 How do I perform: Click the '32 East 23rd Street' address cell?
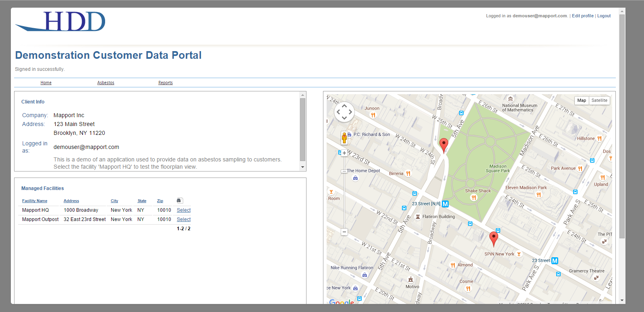(x=85, y=219)
